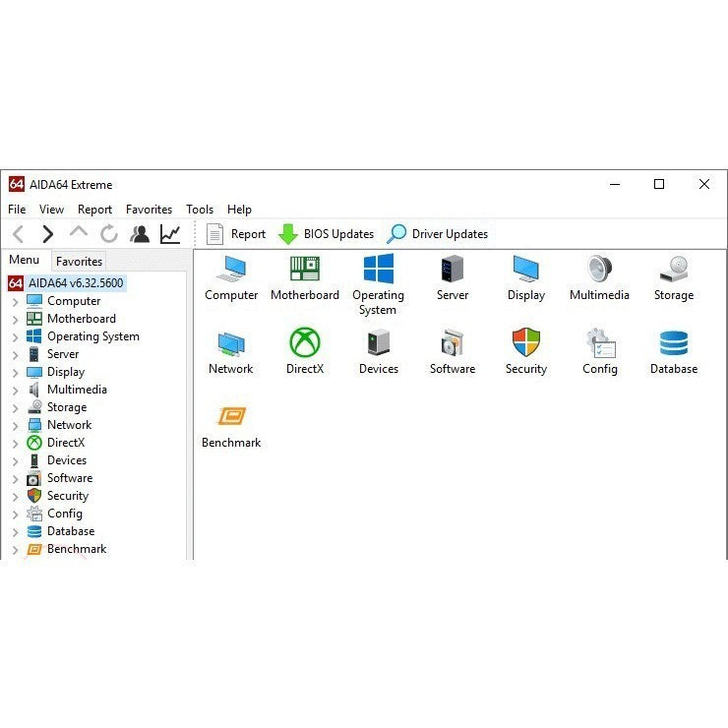Open the File menu
The height and width of the screenshot is (728, 728).
pyautogui.click(x=17, y=210)
